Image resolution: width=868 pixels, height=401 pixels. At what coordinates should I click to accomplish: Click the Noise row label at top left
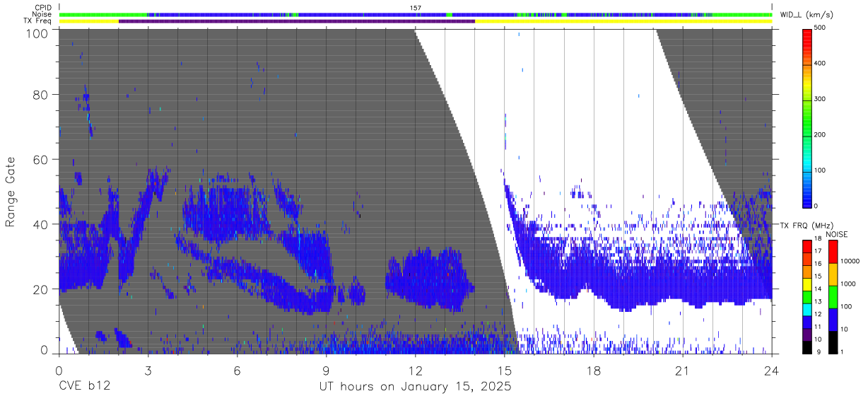coord(42,14)
